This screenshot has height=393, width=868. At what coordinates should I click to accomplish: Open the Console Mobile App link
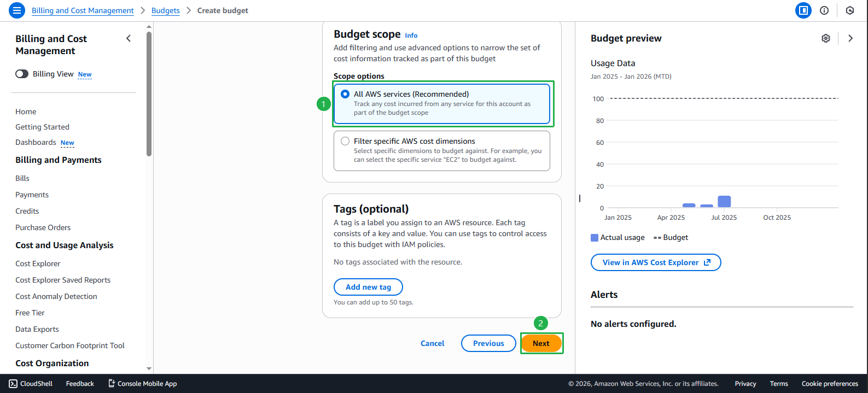coord(143,384)
